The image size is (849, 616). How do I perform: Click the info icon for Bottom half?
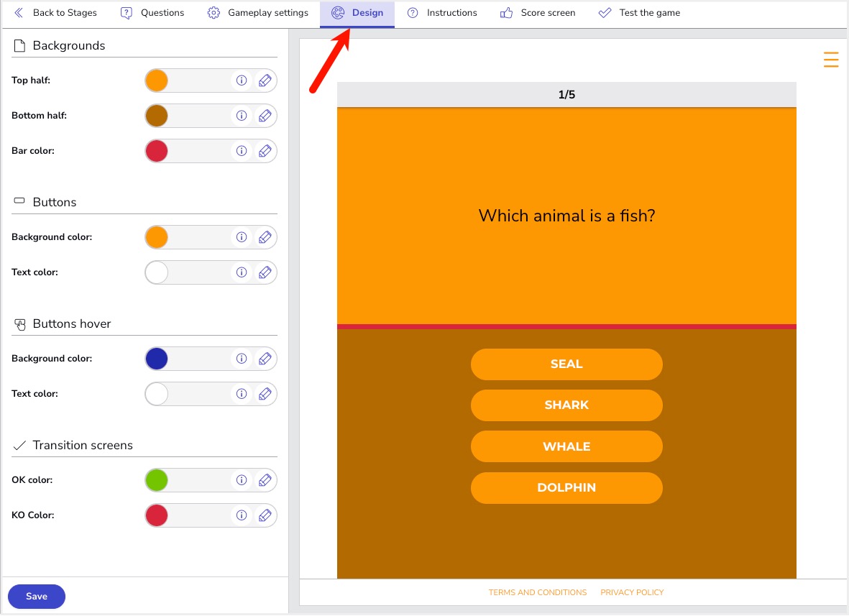(x=242, y=116)
